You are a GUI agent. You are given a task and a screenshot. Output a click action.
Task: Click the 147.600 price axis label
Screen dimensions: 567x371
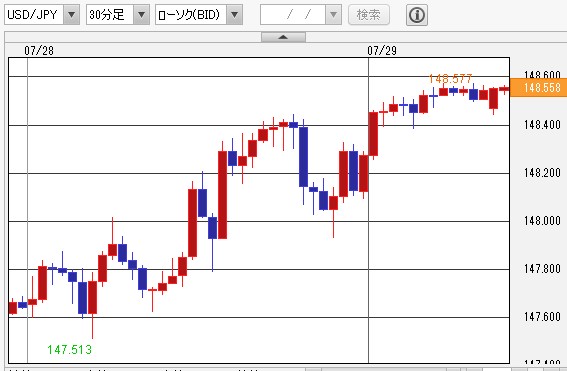pos(542,317)
